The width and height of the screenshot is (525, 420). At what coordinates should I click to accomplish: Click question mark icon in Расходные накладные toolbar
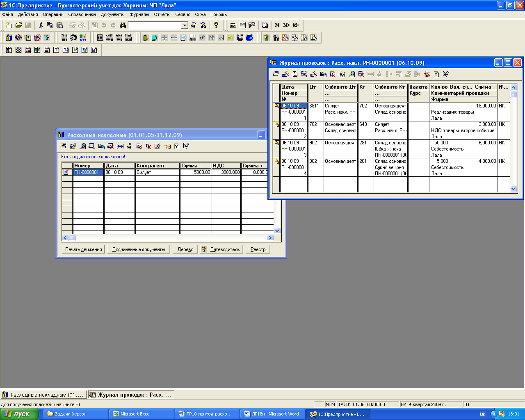(x=177, y=146)
